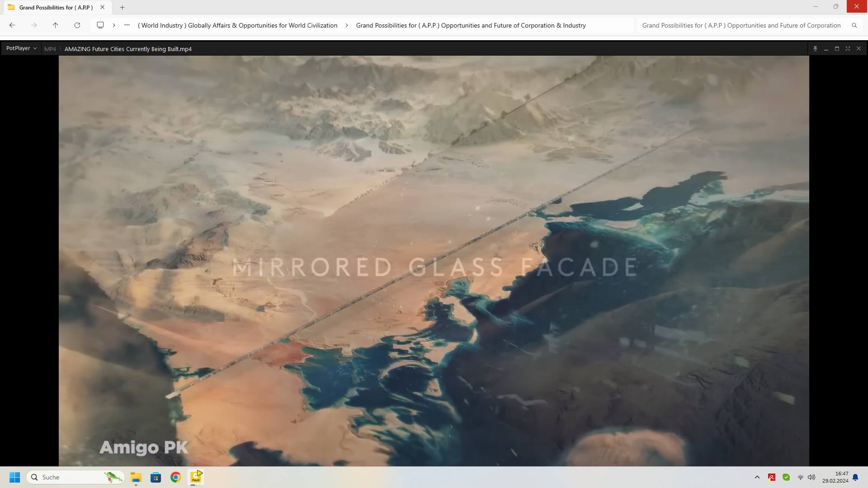Maximize the PotPlayer window
The image size is (868, 488).
tap(837, 48)
